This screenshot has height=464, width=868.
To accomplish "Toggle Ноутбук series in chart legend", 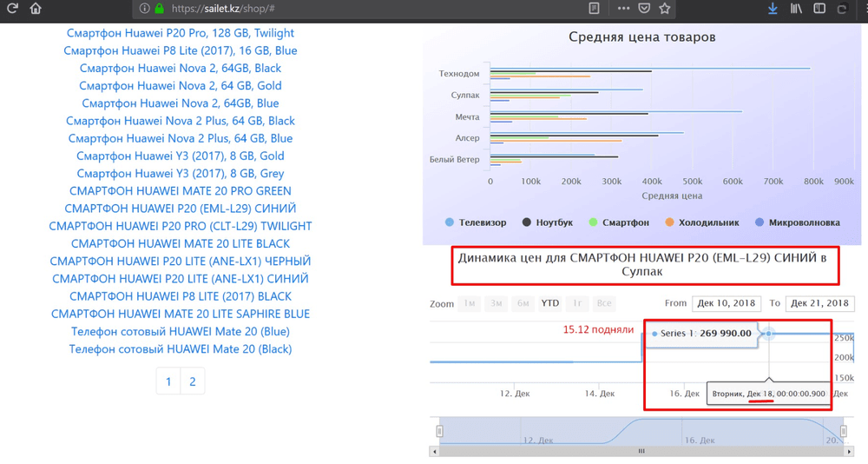I will coord(548,222).
